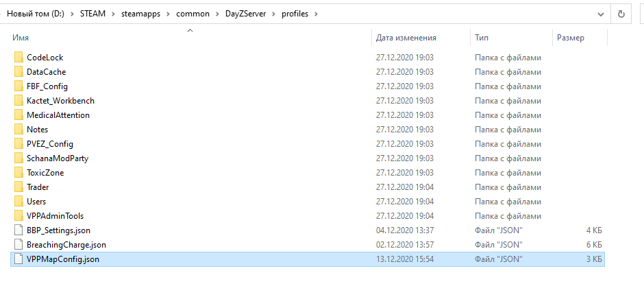Select the VPPAdminTools folder icon

click(x=18, y=216)
